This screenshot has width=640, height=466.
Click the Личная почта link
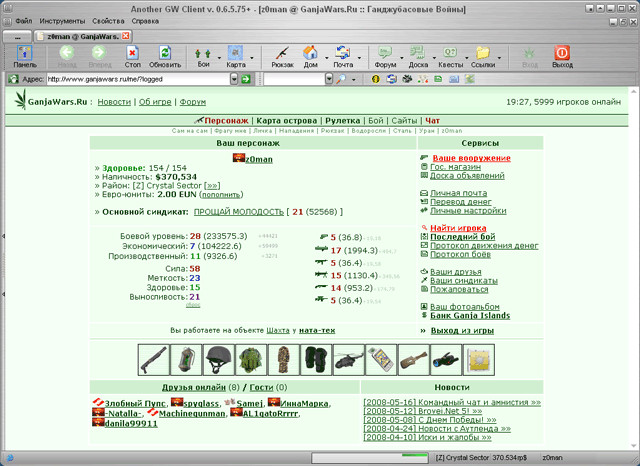(x=458, y=193)
